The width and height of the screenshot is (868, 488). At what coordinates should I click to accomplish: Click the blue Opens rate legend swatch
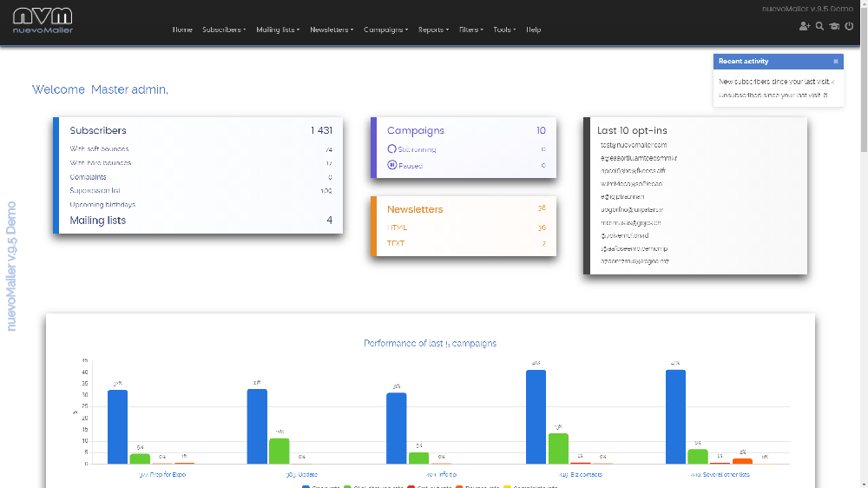point(306,486)
